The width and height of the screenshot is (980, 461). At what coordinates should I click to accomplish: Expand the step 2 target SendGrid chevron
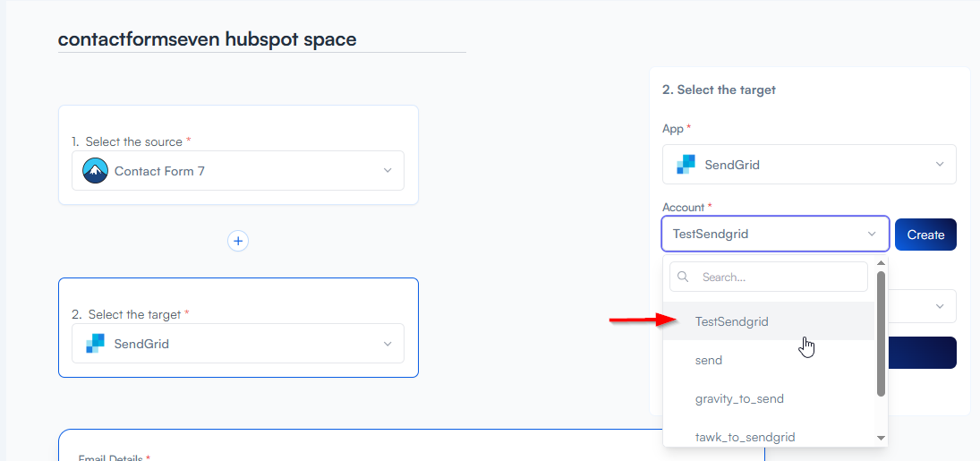[388, 344]
